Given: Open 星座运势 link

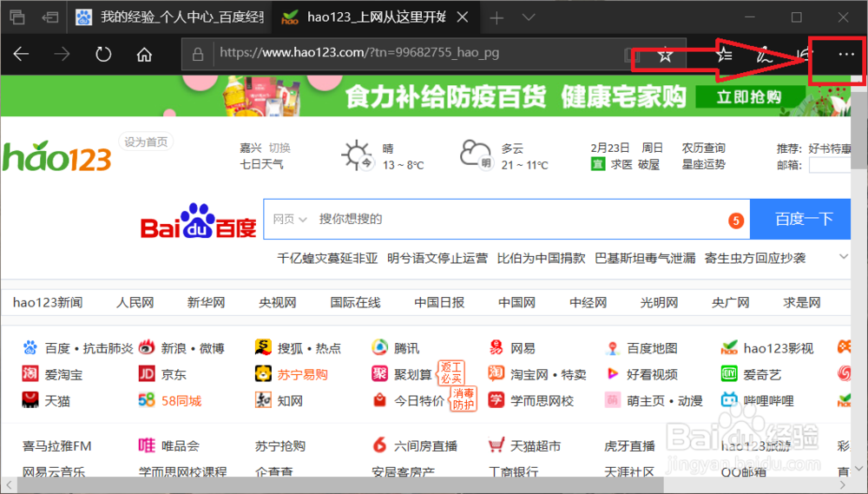Looking at the screenshot, I should tap(704, 164).
